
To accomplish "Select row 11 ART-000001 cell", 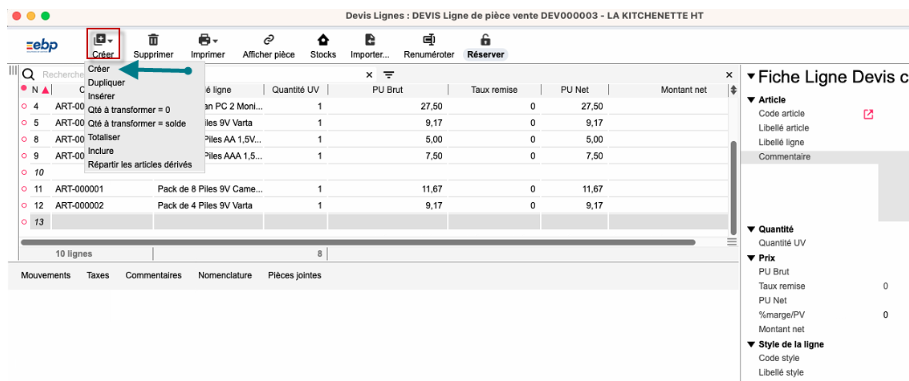I will point(102,189).
